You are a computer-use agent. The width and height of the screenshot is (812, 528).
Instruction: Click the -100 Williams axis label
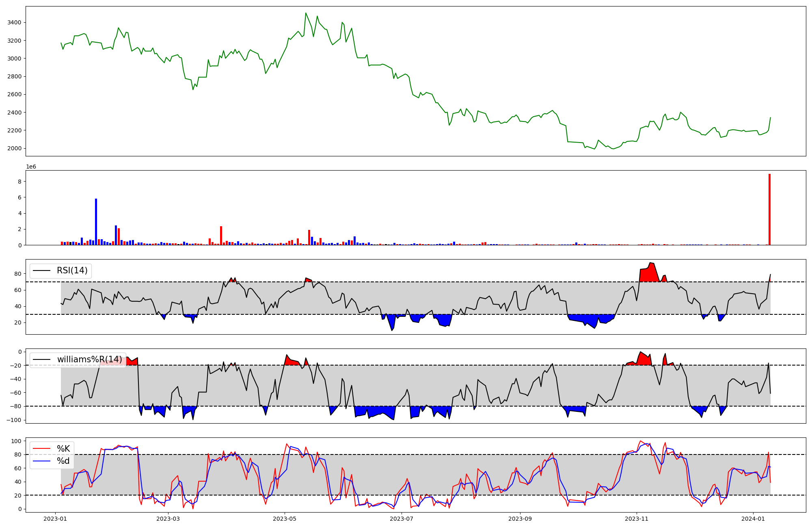(x=13, y=420)
